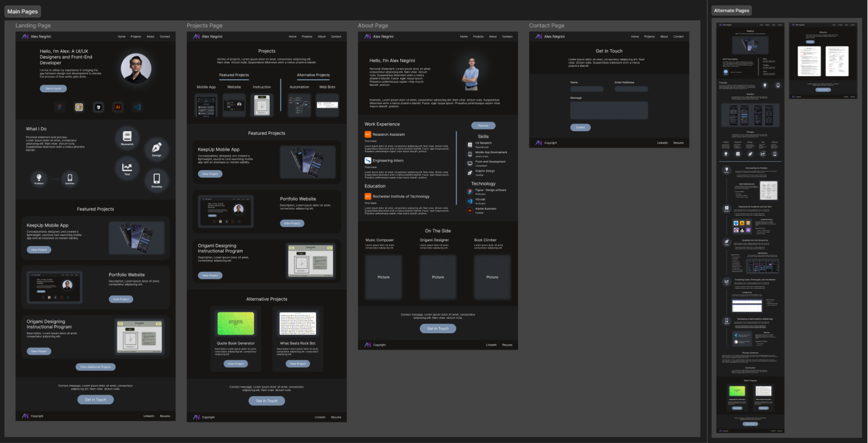Click the Figma logo icon on Landing Page

(59, 107)
